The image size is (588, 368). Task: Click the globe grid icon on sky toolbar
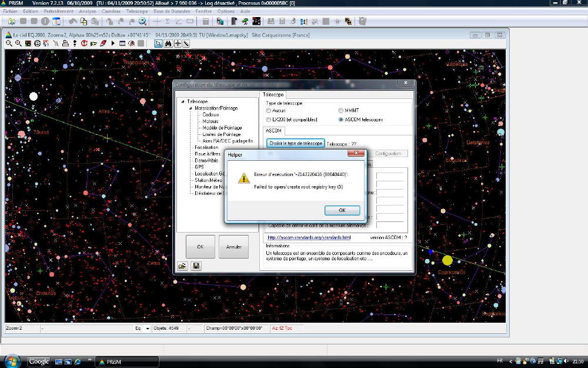pyautogui.click(x=38, y=44)
